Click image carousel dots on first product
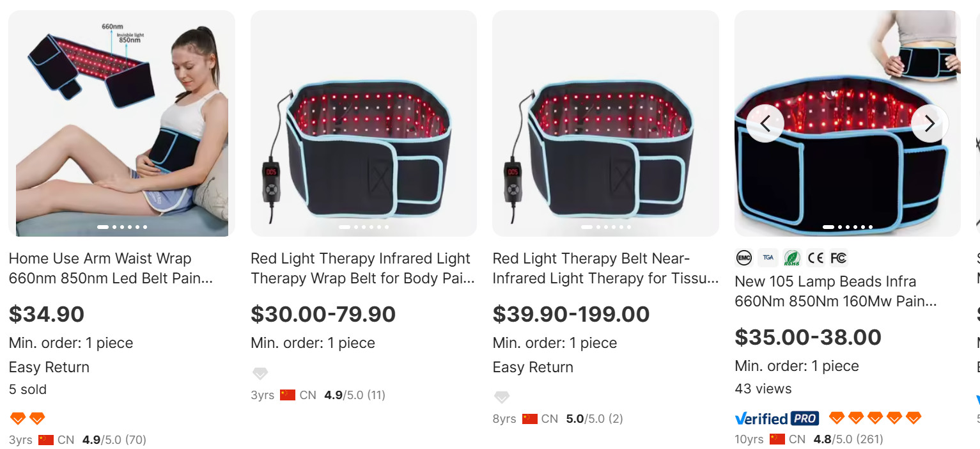Image resolution: width=980 pixels, height=449 pixels. point(121,227)
